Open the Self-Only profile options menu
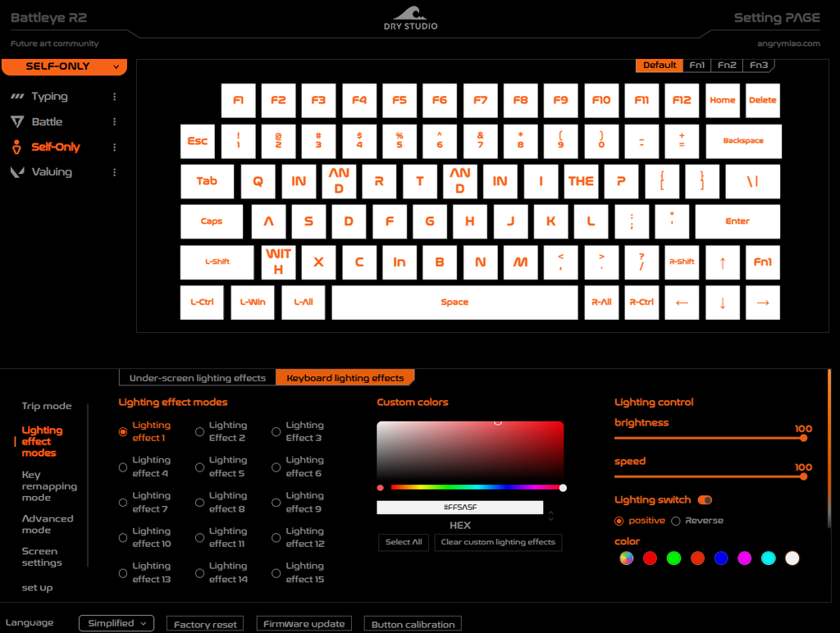This screenshot has width=840, height=633. point(114,147)
